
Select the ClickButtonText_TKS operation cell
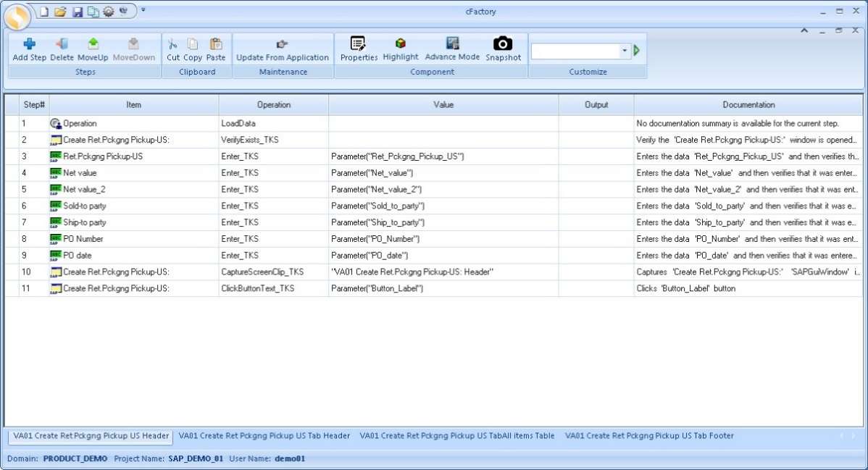tap(273, 288)
